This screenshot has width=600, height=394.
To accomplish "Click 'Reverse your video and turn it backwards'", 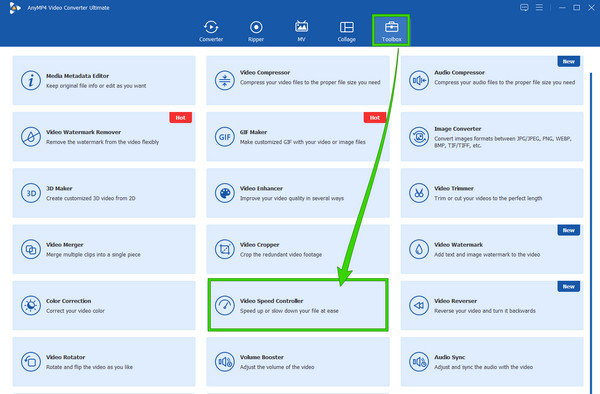I will [x=484, y=311].
